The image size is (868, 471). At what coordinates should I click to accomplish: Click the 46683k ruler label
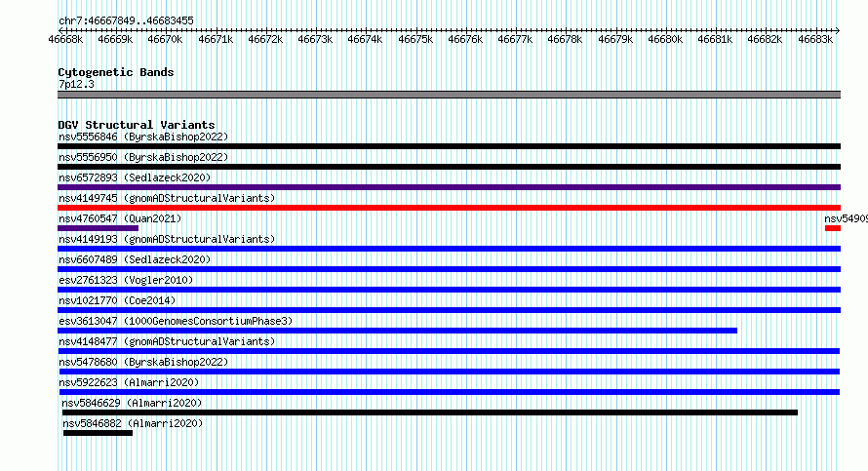pos(815,39)
